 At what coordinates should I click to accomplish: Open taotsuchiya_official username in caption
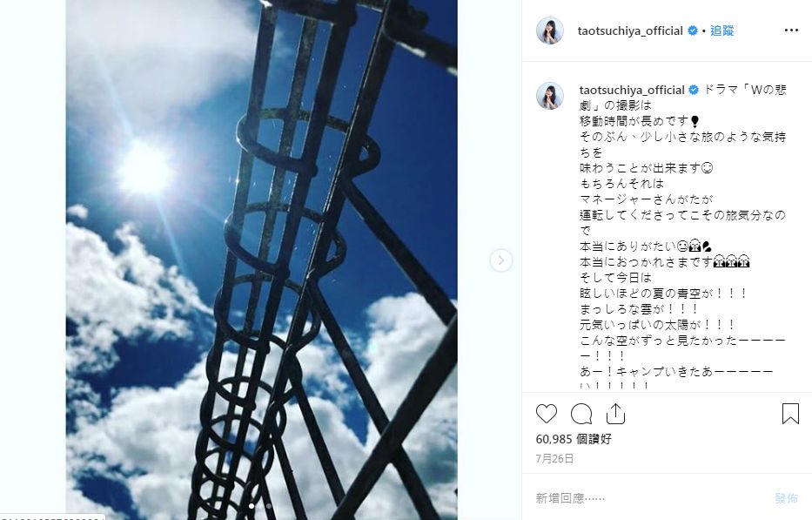click(x=632, y=90)
